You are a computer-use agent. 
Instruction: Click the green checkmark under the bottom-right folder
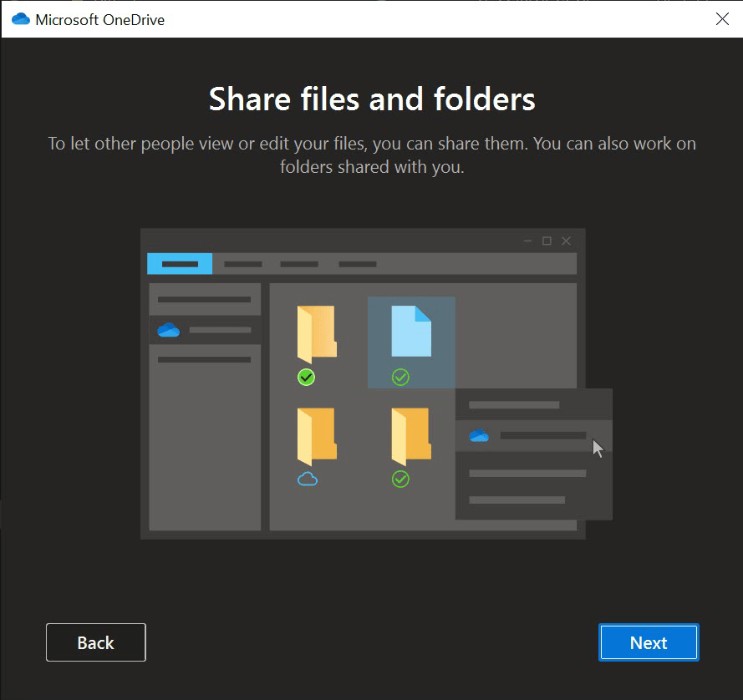pos(400,479)
